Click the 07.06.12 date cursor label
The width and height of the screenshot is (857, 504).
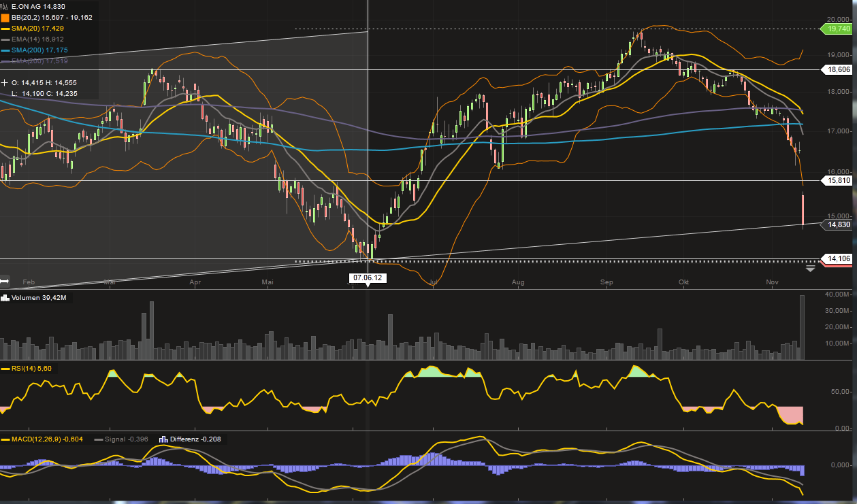[x=368, y=278]
